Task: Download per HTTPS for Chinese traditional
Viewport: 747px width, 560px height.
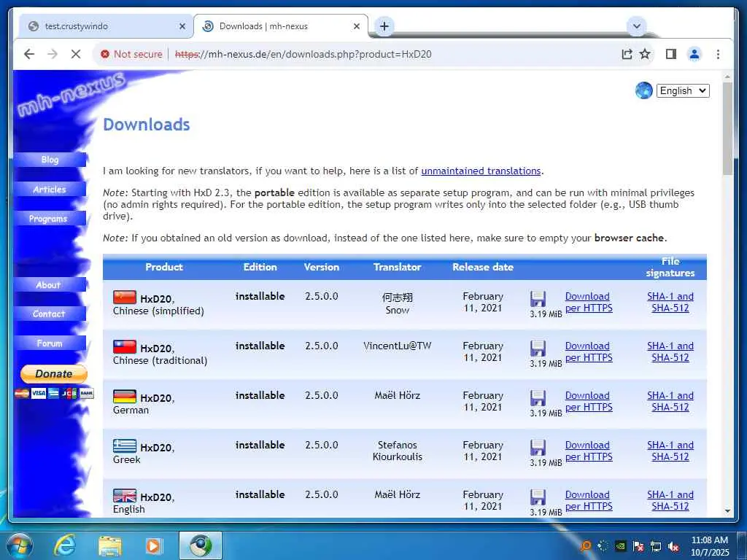Action: point(589,352)
